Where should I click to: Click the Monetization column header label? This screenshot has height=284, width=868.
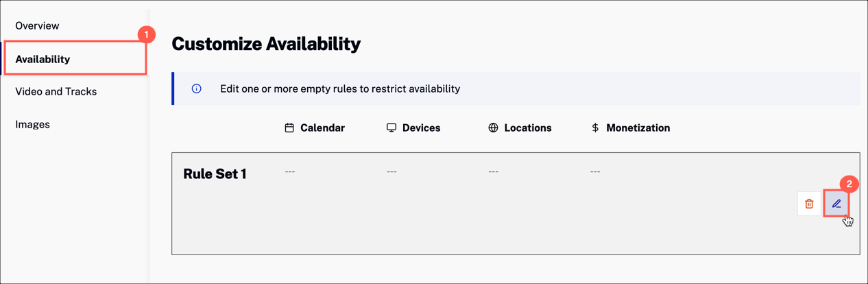638,128
